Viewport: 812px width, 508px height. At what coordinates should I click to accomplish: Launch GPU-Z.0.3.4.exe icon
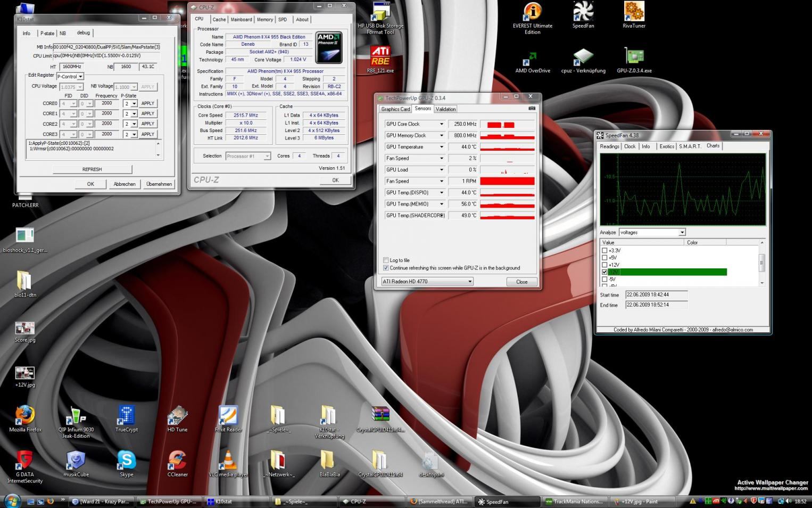(x=634, y=61)
